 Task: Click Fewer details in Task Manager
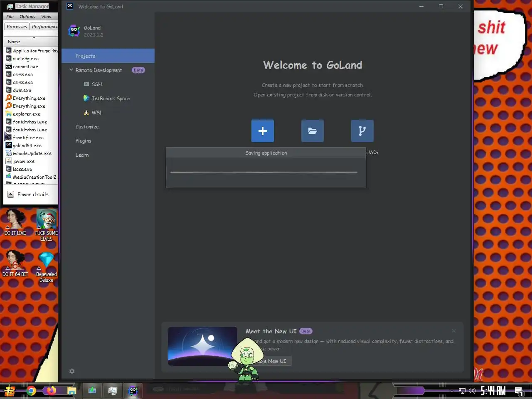[x=33, y=195]
